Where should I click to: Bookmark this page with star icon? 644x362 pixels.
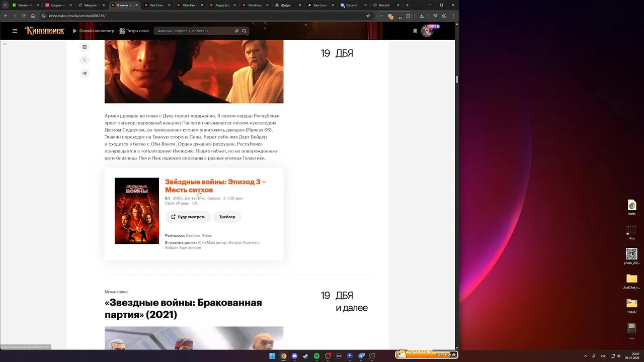(368, 16)
